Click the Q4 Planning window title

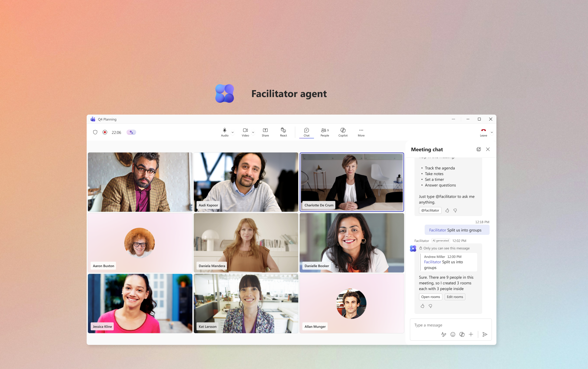click(x=107, y=119)
